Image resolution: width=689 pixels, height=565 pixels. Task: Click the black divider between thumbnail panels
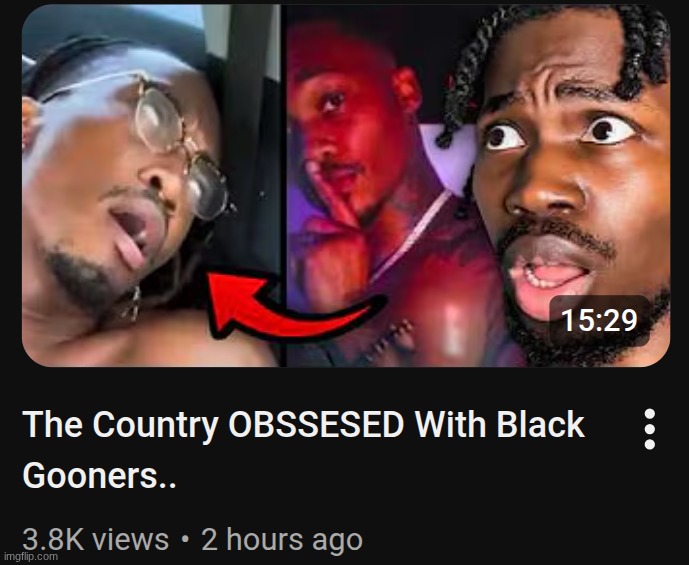(x=283, y=185)
